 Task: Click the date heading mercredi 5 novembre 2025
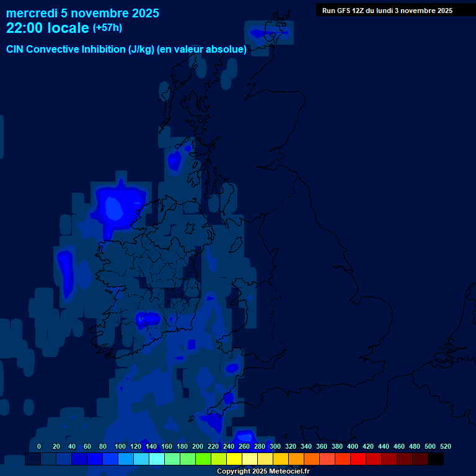click(x=82, y=13)
